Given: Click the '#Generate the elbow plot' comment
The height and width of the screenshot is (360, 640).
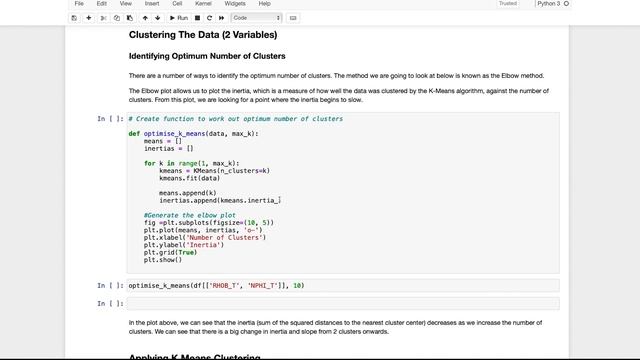Looking at the screenshot, I should point(190,216).
